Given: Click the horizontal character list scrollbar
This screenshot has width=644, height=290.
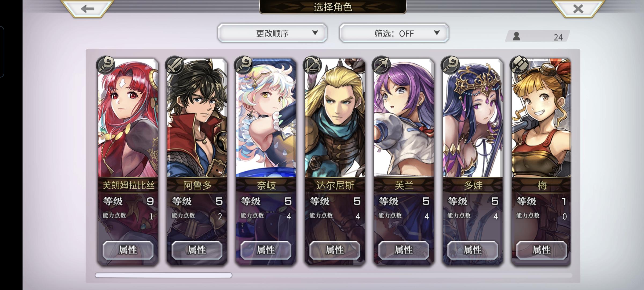Looking at the screenshot, I should tap(163, 275).
